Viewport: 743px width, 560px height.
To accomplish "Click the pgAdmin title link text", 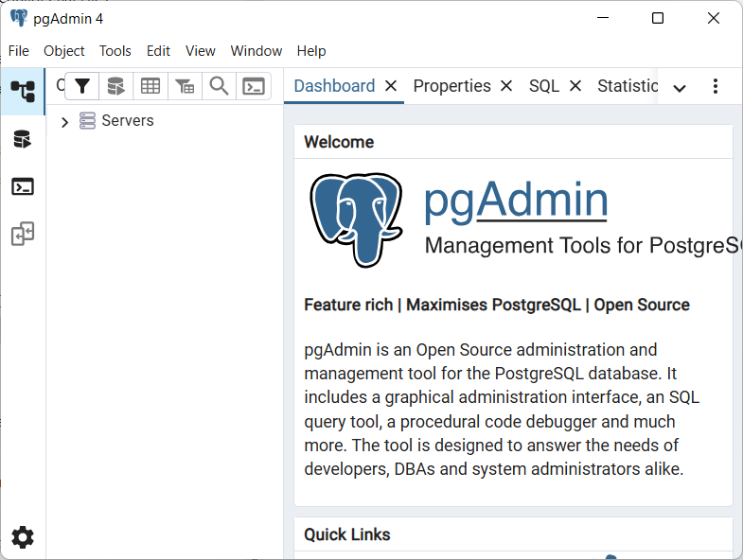I will point(516,201).
